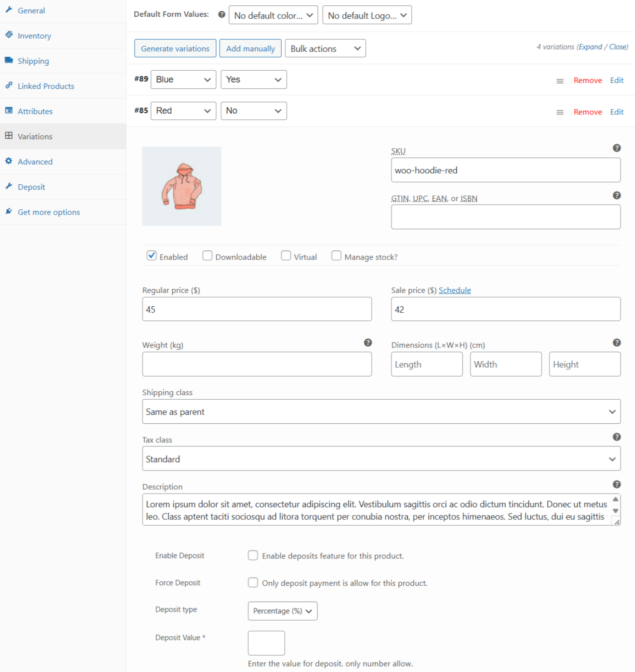Select the Deposit wrench icon
Viewport: 635px width, 672px height.
click(x=9, y=186)
